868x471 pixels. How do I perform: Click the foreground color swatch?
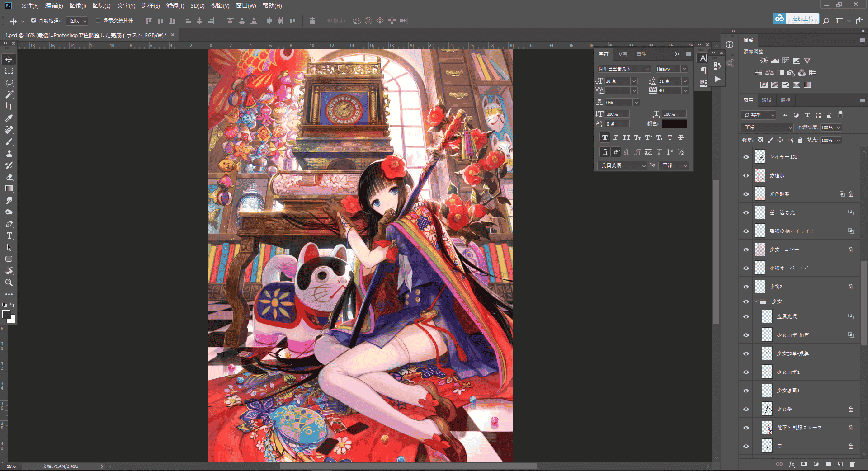[x=6, y=314]
